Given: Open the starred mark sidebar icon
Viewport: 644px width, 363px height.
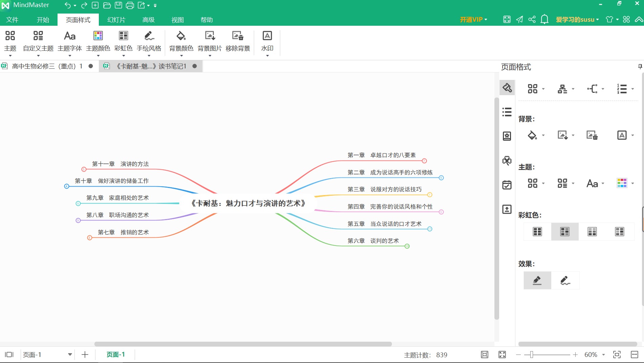Looking at the screenshot, I should point(507,136).
